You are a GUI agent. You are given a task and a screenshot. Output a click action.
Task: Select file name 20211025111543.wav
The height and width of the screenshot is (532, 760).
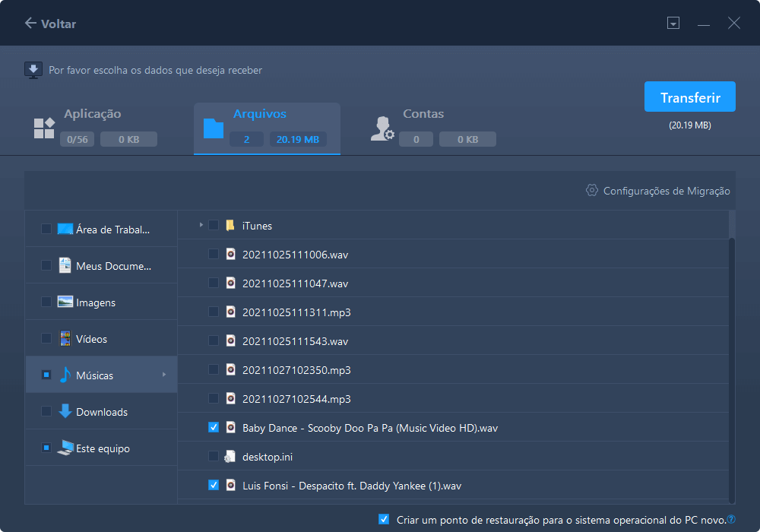[295, 341]
